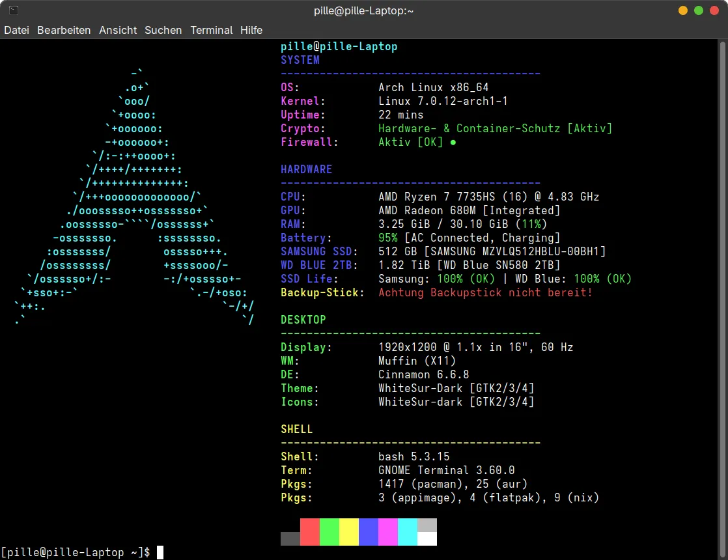
Task: Click the red color block
Action: click(x=310, y=532)
